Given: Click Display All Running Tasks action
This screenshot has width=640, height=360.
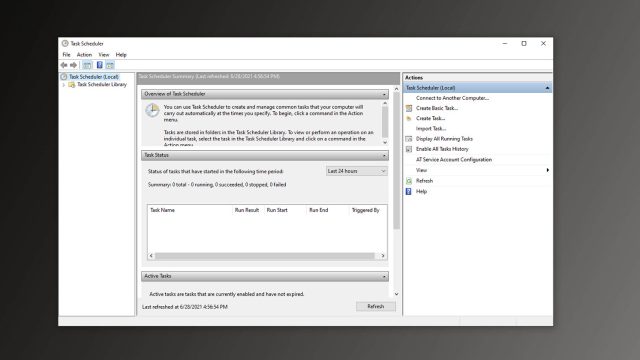Looking at the screenshot, I should pos(444,139).
